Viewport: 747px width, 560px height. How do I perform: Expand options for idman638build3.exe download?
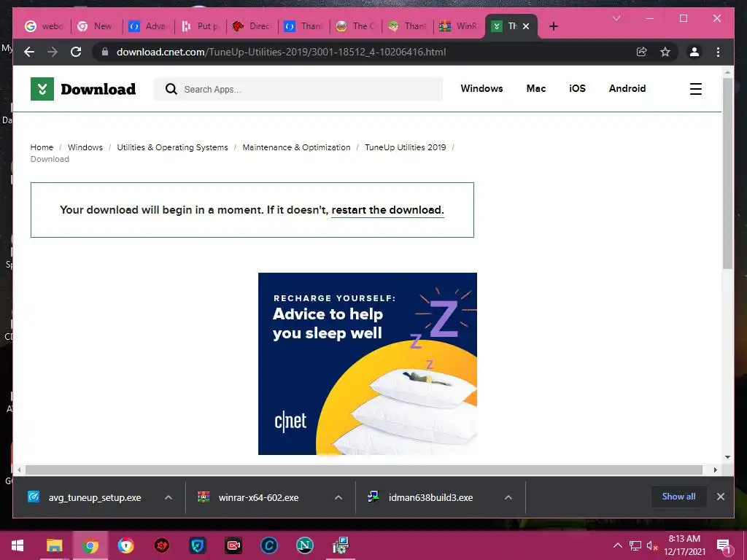pos(508,497)
